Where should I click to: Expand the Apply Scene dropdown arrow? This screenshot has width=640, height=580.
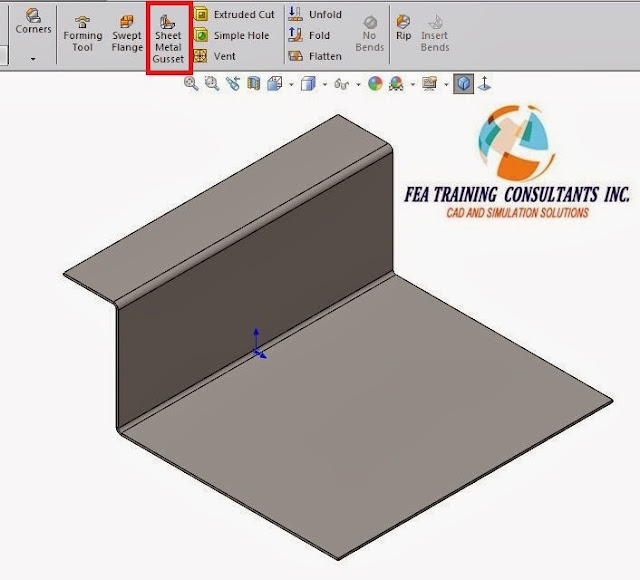[x=413, y=84]
